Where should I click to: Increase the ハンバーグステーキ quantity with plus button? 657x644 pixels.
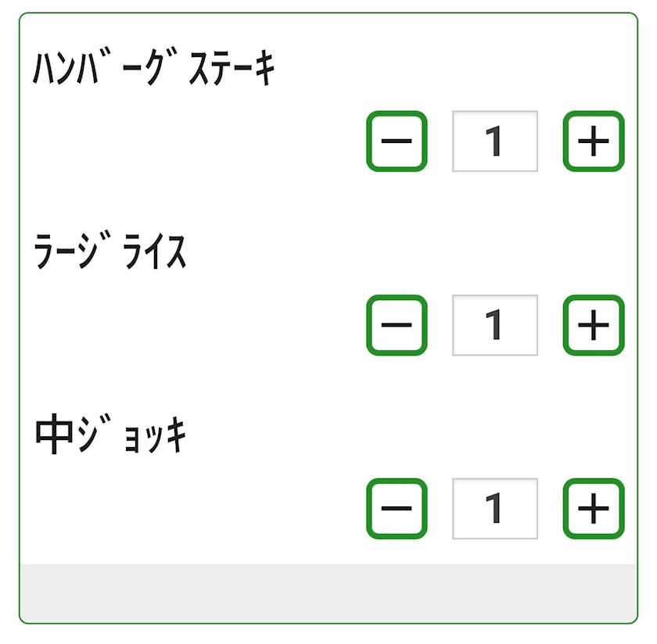pos(594,141)
